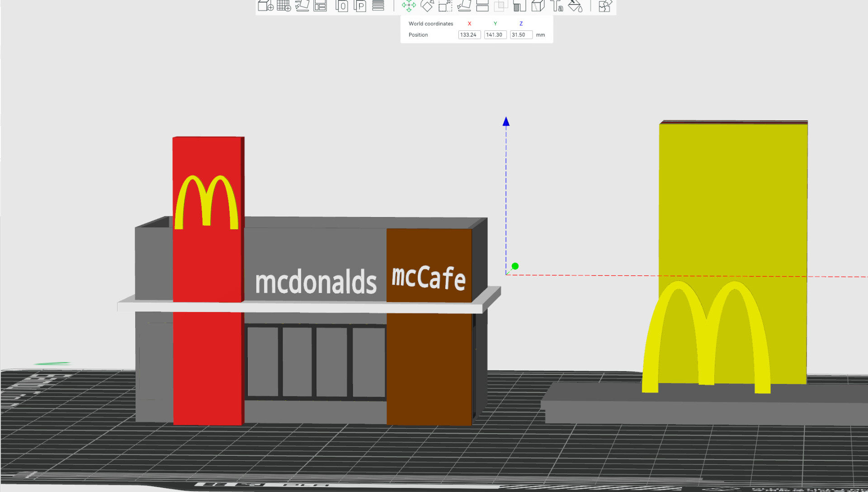868x492 pixels.
Task: Select the Lay on face tool
Action: 464,5
